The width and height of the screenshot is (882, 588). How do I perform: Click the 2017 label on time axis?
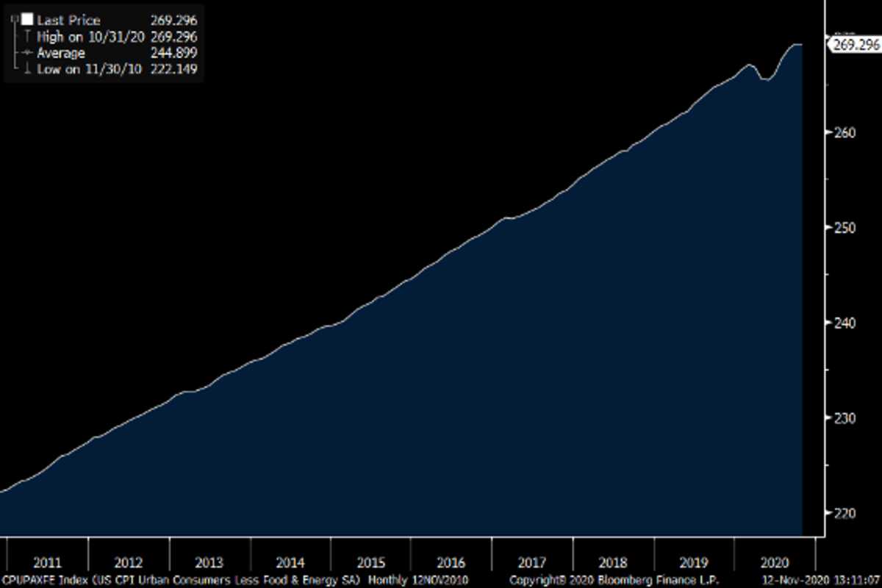(531, 563)
